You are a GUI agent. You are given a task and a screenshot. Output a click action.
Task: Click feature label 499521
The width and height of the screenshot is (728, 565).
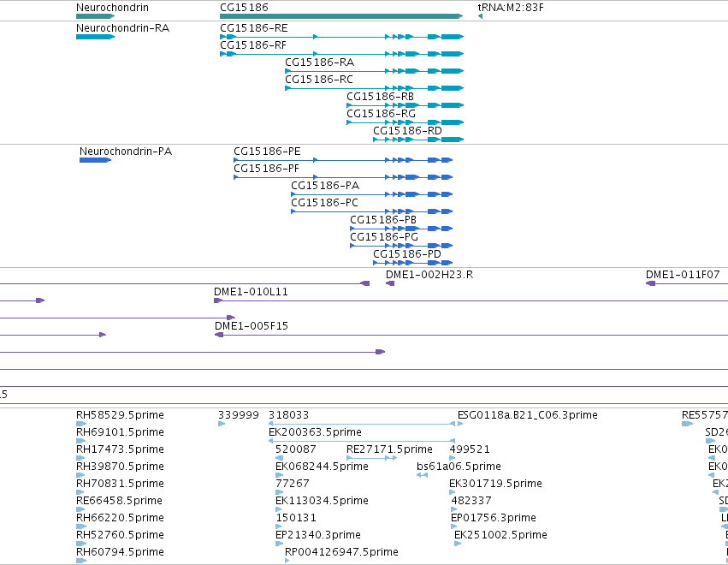point(470,449)
